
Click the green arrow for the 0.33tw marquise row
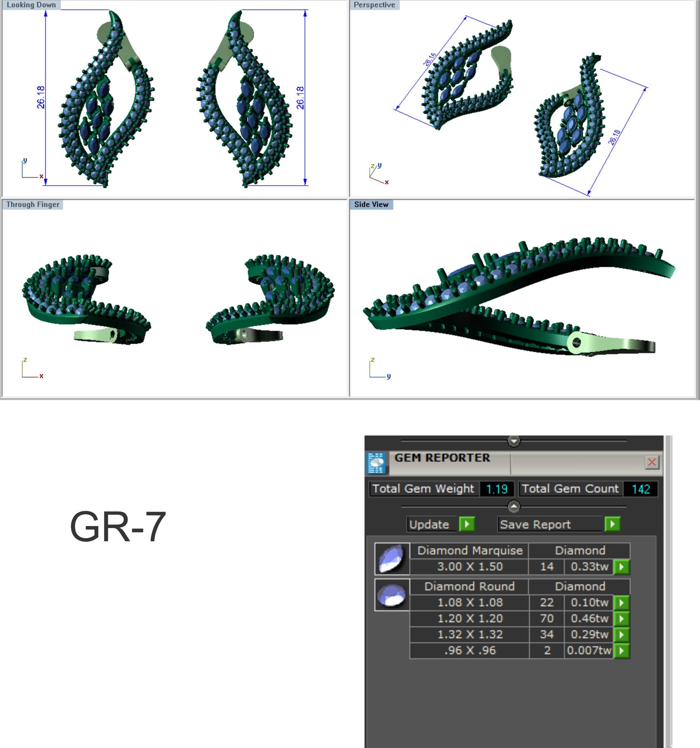coord(622,566)
